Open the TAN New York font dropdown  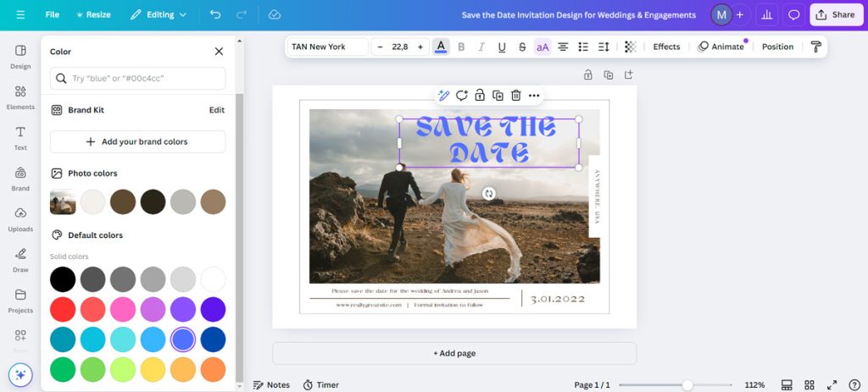pos(327,47)
